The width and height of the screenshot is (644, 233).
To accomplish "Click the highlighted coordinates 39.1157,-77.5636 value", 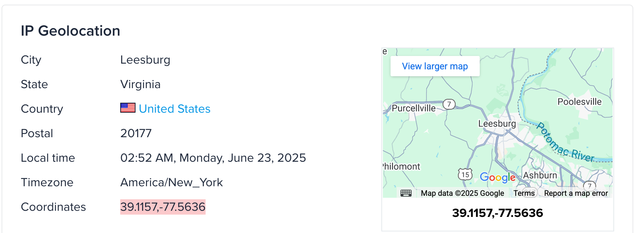I will (x=163, y=207).
